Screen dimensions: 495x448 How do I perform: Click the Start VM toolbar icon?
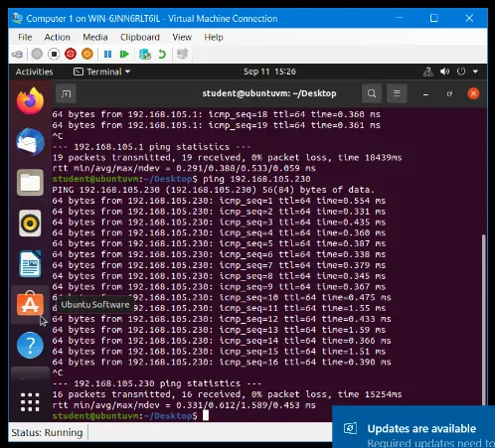pos(37,54)
